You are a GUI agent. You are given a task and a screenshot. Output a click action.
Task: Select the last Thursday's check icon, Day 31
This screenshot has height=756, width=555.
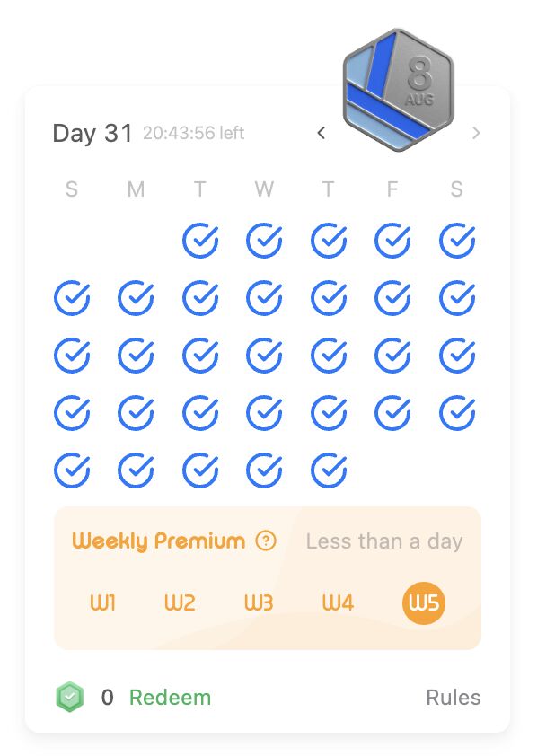point(329,470)
